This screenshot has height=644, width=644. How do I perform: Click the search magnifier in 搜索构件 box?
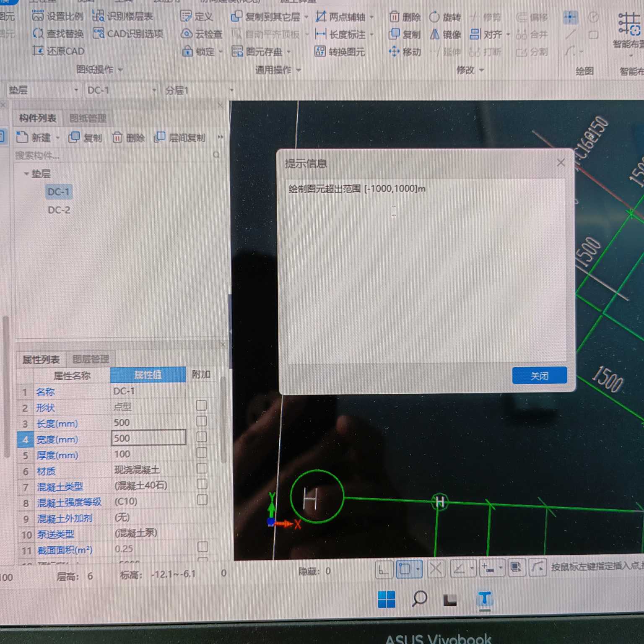[216, 155]
